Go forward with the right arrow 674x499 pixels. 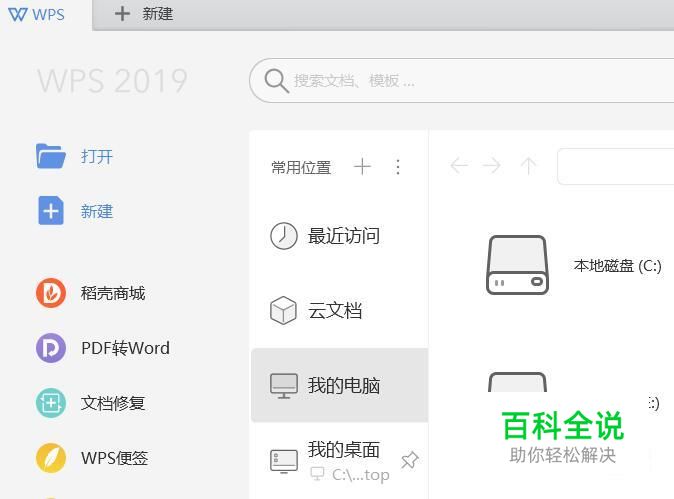[x=491, y=165]
